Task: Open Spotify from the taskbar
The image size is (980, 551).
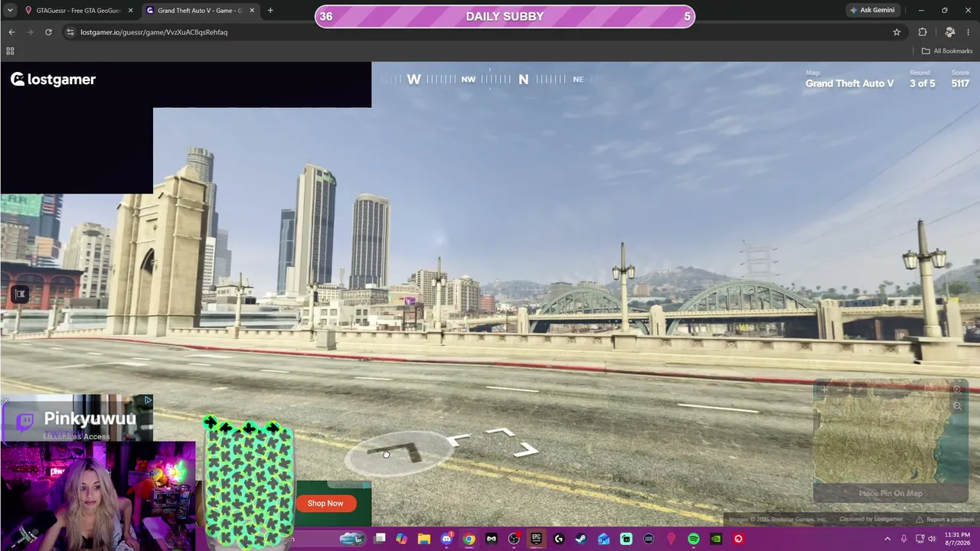Action: 694,539
